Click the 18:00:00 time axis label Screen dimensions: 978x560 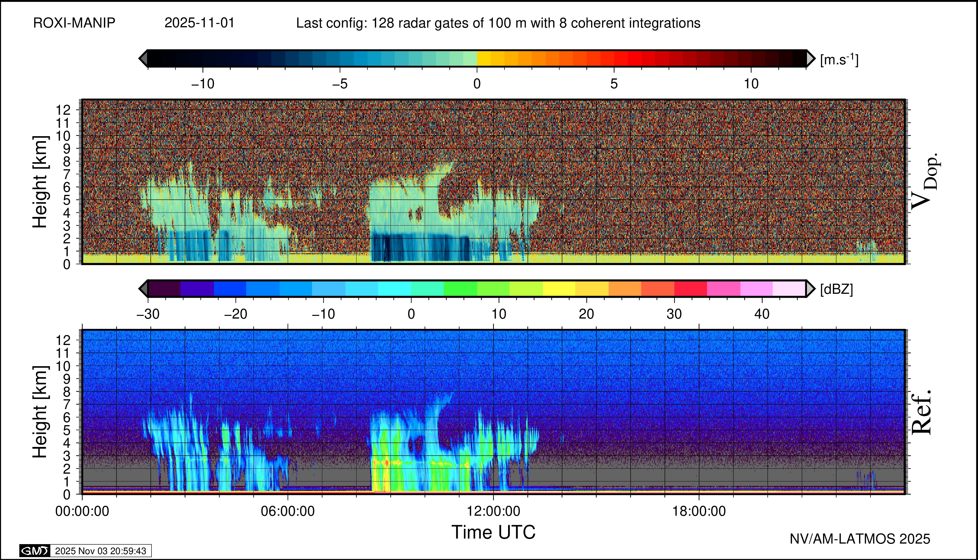click(699, 511)
